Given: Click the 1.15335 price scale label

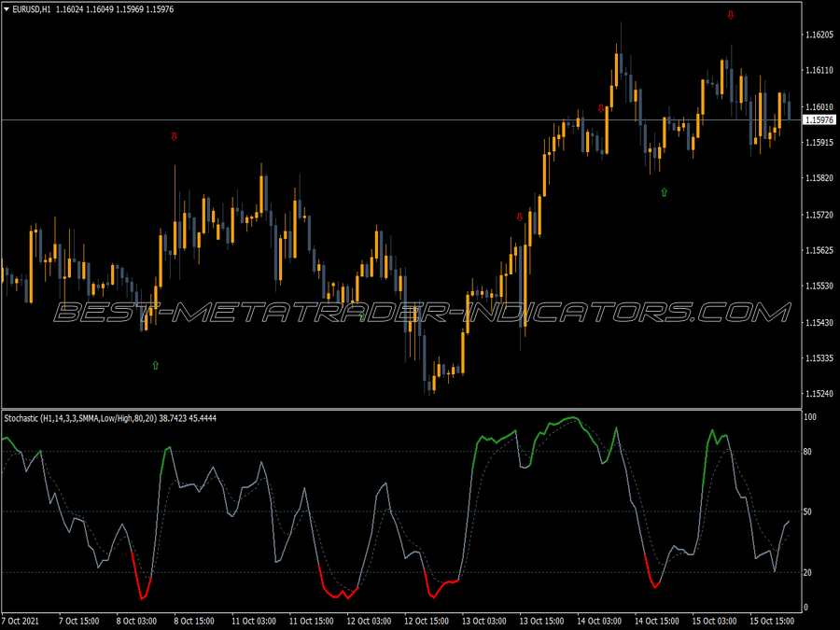Looking at the screenshot, I should (819, 357).
